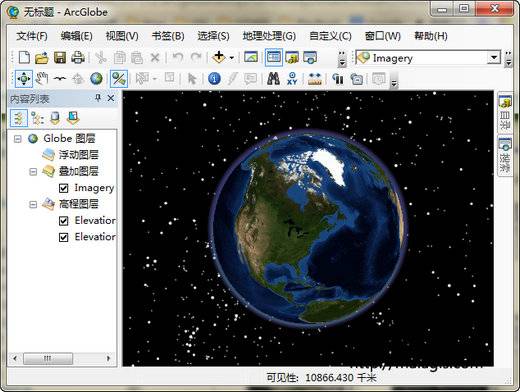Viewport: 520px width, 392px height.
Task: Open the 自定义(C) menu
Action: click(330, 36)
